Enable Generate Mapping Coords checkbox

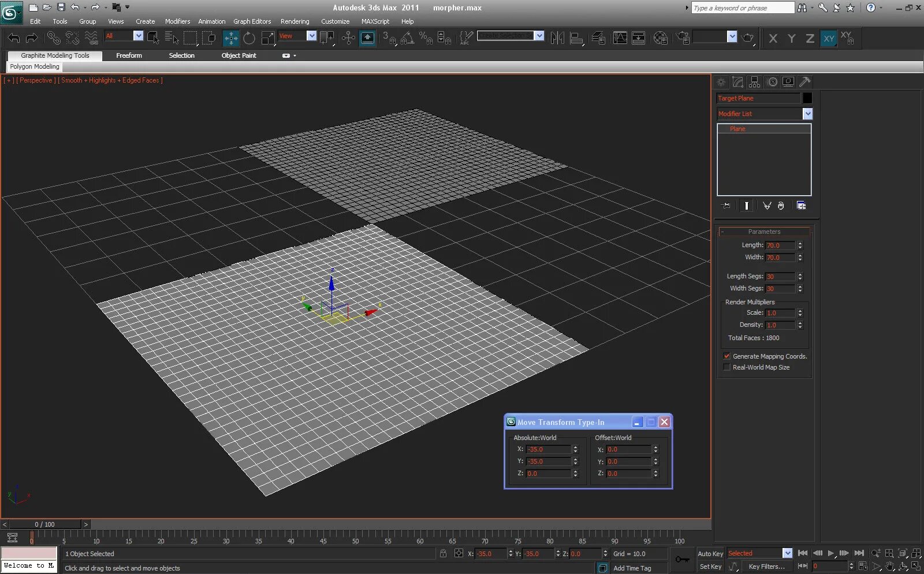coord(727,356)
